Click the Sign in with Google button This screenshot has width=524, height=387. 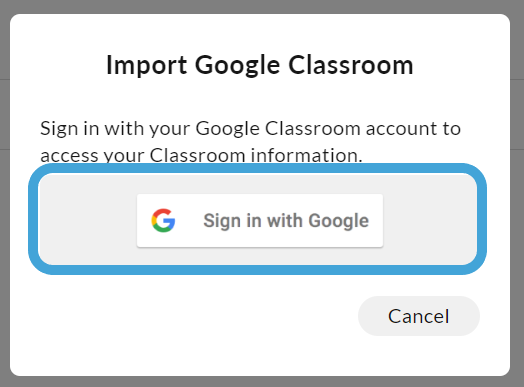(260, 221)
